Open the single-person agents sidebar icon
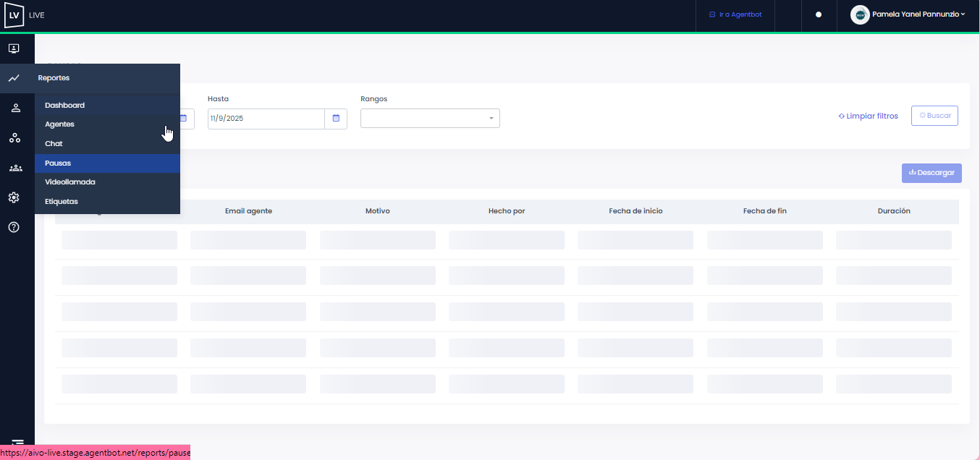Viewport: 980px width, 460px height. click(x=15, y=108)
